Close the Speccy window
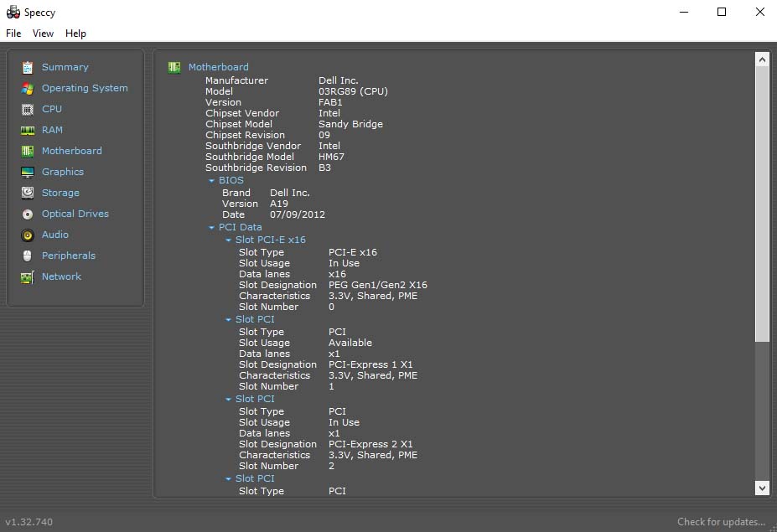The height and width of the screenshot is (532, 777). [x=759, y=12]
